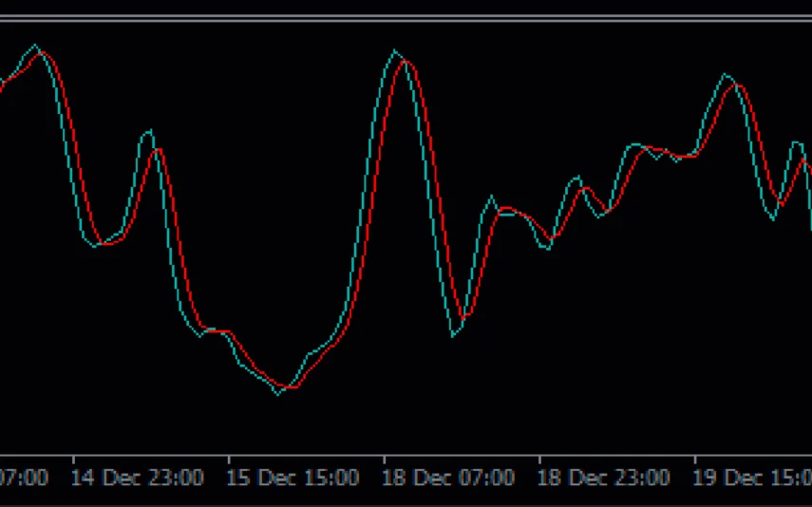The width and height of the screenshot is (812, 507).
Task: Click the partially visible "07:00" label at left edge
Action: 24,478
